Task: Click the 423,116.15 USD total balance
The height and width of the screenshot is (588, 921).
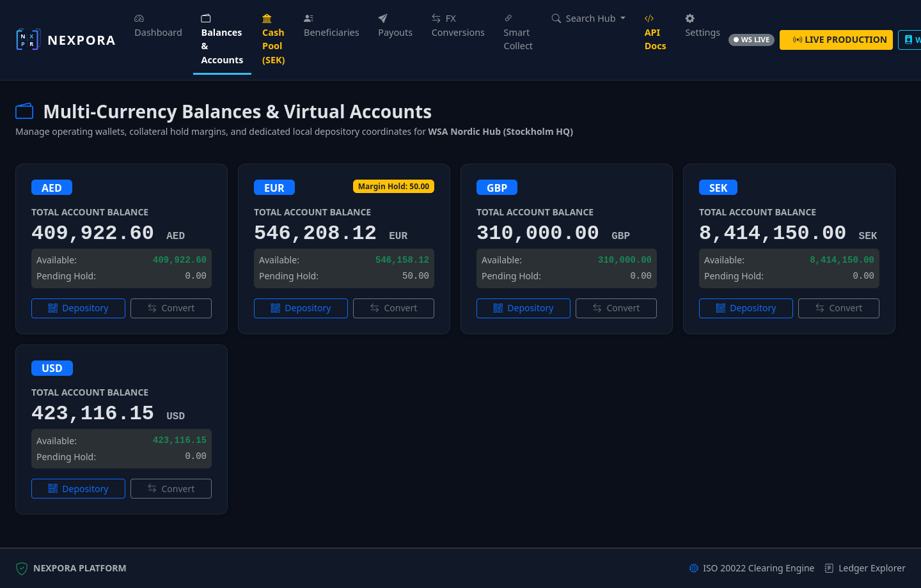Action: (x=108, y=414)
